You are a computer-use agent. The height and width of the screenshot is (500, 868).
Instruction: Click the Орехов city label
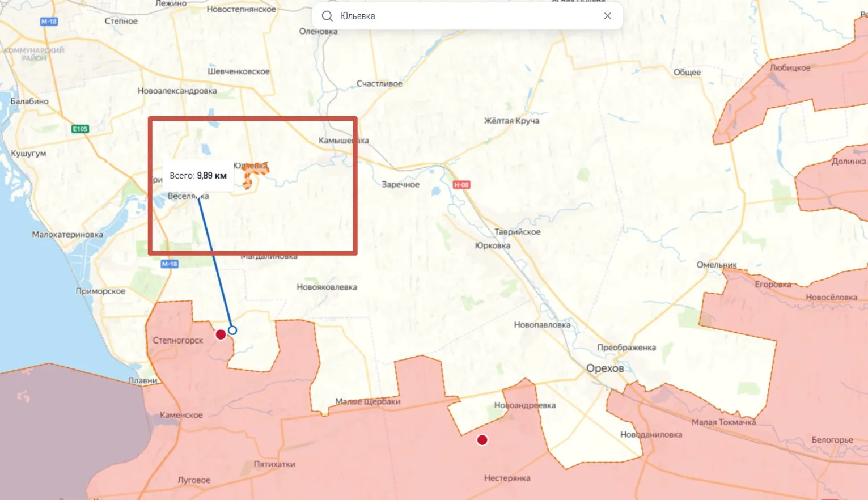click(x=605, y=368)
